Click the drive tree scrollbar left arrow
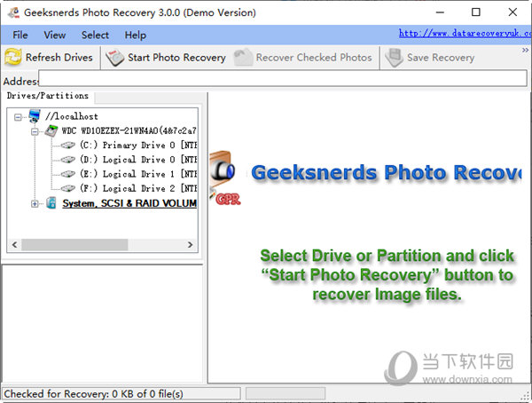Screen dimensions: 532x403 [x=14, y=245]
